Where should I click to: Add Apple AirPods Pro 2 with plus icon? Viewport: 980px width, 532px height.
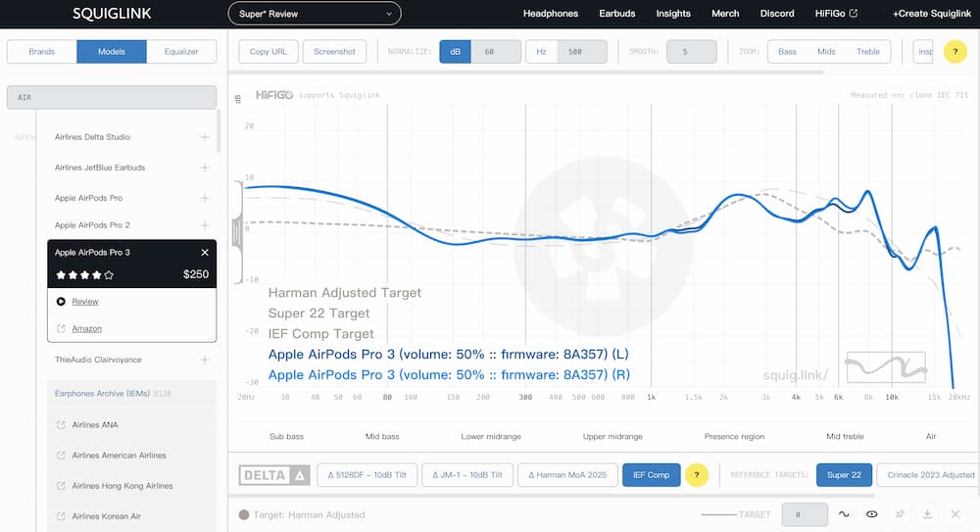click(205, 225)
